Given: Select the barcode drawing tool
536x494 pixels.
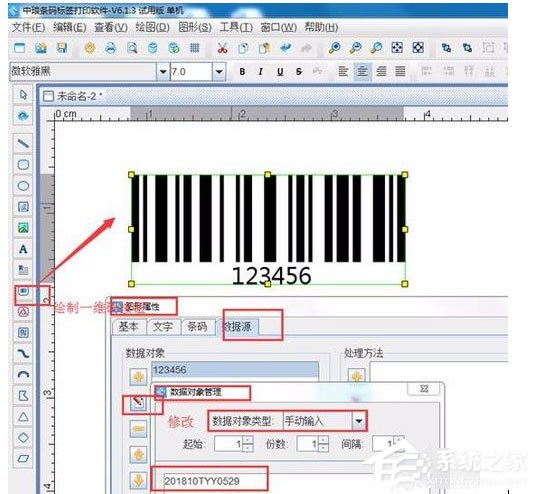Looking at the screenshot, I should click(23, 291).
